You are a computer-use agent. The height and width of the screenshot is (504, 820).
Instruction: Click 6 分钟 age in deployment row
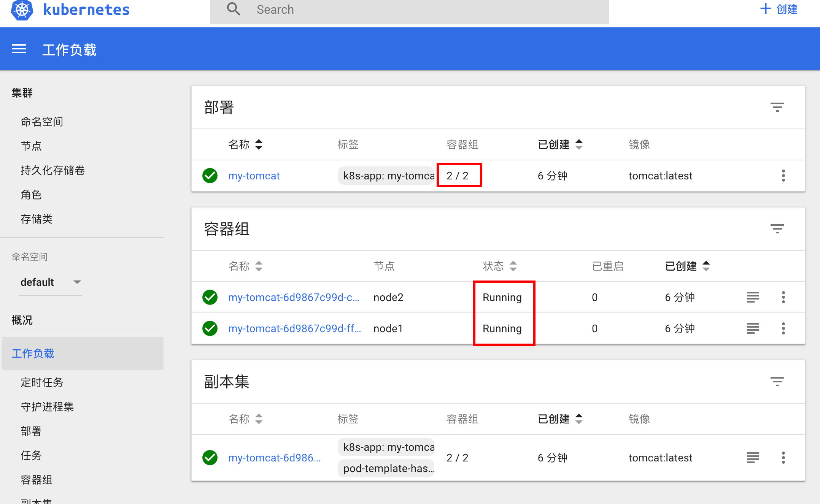[x=552, y=176]
